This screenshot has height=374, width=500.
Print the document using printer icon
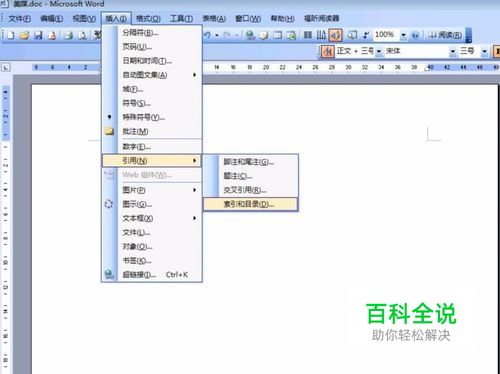pos(68,35)
